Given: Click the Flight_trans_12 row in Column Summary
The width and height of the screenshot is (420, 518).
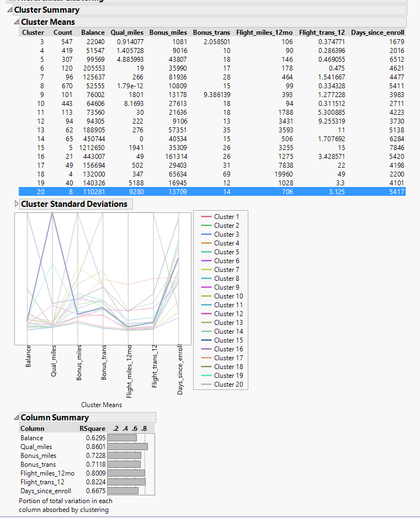Looking at the screenshot, I should tap(42, 482).
